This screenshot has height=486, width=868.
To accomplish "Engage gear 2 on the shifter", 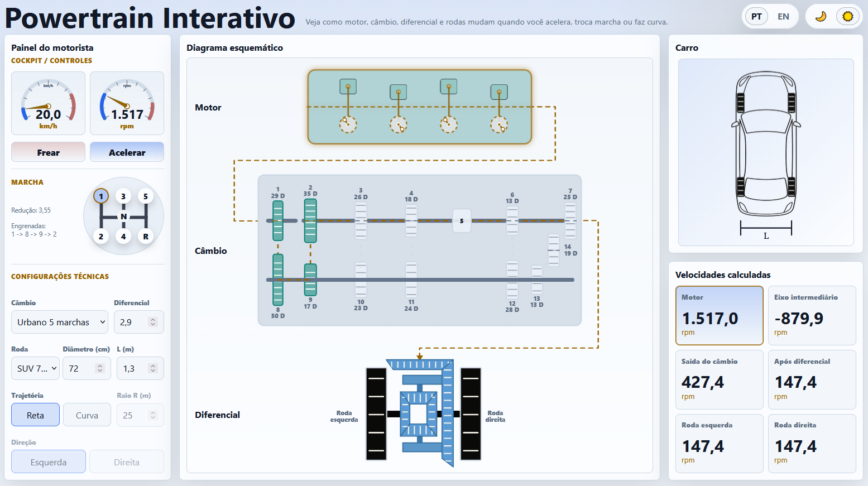I will tap(101, 237).
